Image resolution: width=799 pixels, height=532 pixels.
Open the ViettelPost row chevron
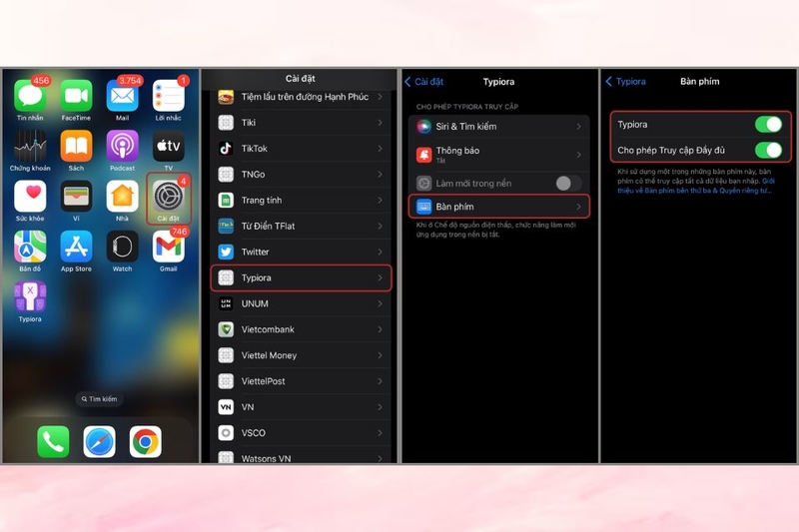[381, 381]
